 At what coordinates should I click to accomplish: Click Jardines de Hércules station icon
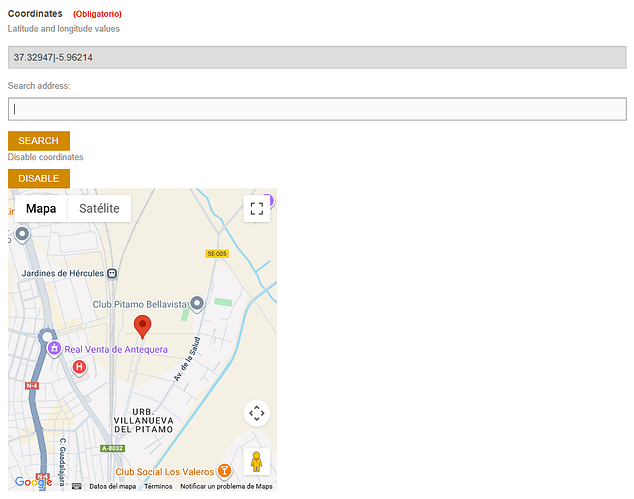point(112,273)
